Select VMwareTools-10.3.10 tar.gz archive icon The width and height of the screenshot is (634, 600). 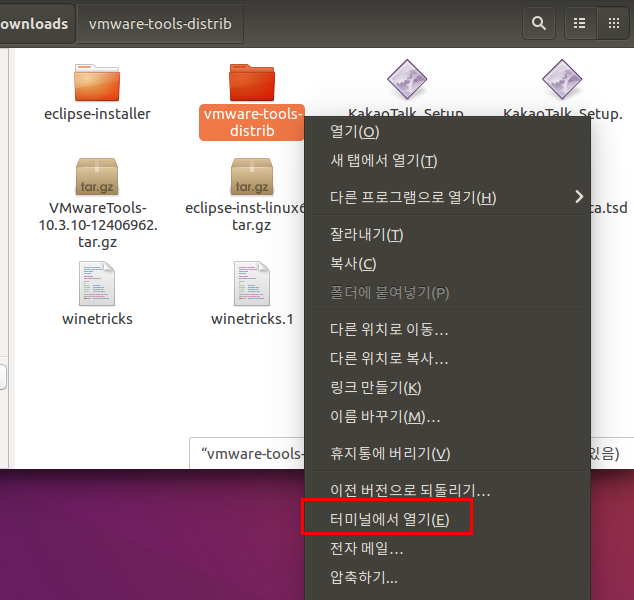(97, 177)
